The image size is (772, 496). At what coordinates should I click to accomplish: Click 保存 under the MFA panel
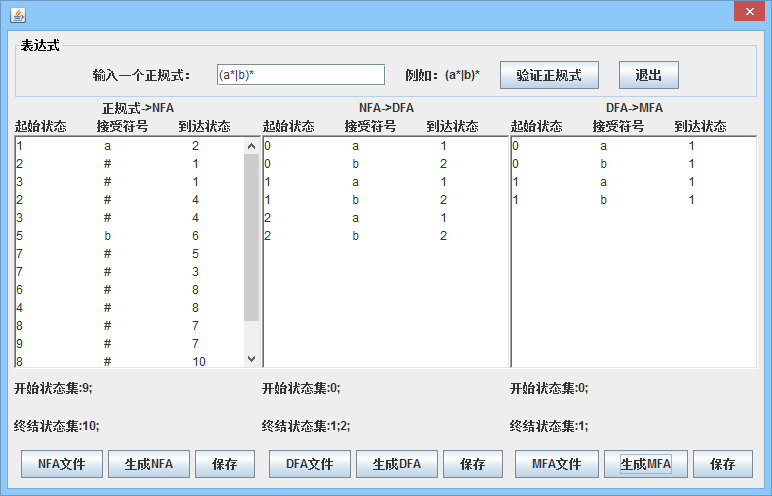point(723,463)
